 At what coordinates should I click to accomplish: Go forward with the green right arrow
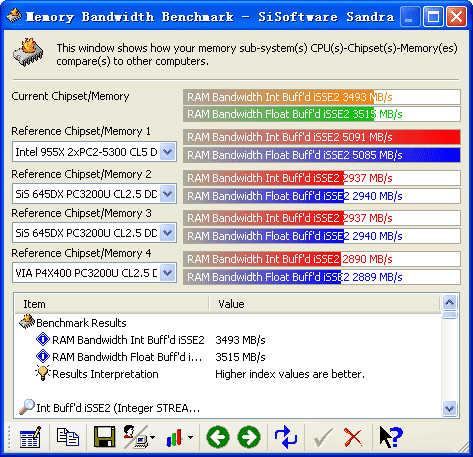[x=249, y=437]
